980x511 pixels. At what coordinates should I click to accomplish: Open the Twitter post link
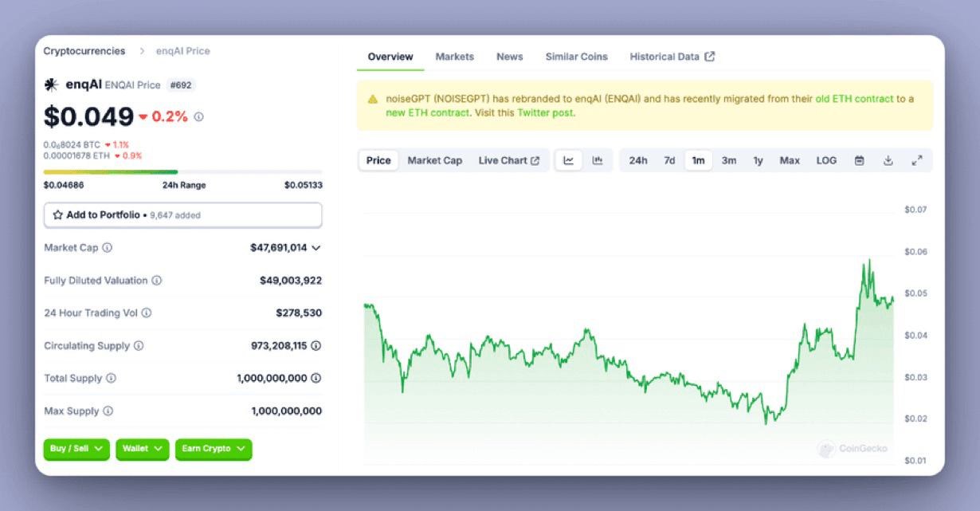point(545,112)
